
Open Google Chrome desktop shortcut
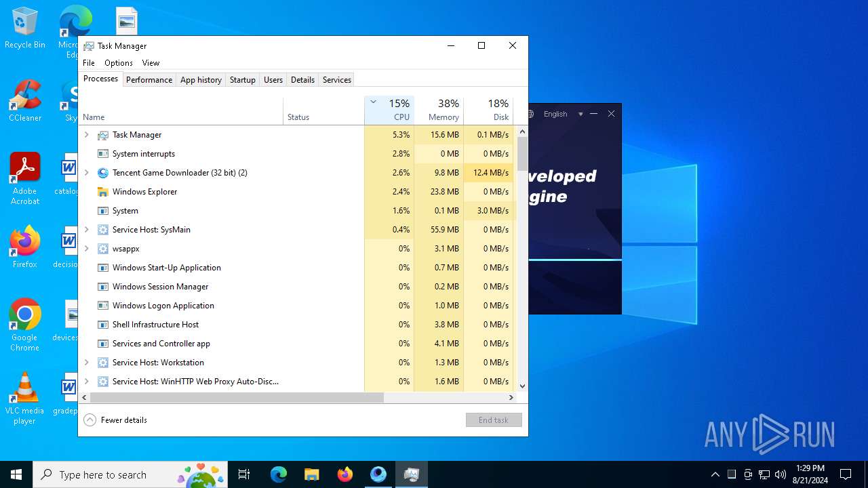pos(25,325)
